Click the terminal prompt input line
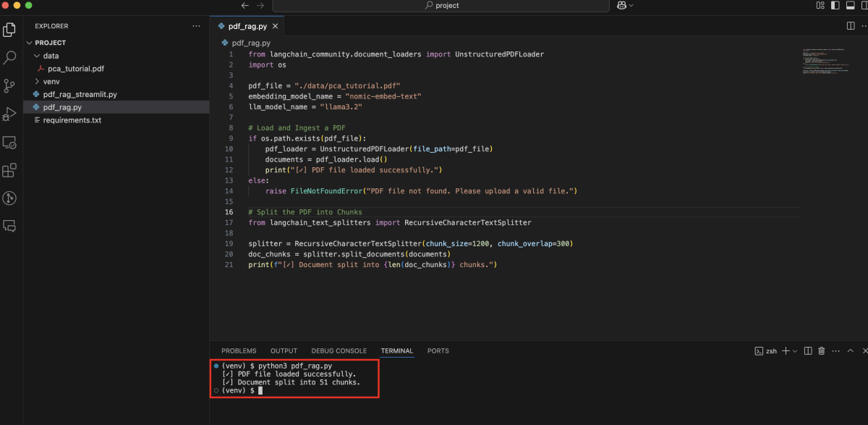The image size is (868, 425). click(x=242, y=390)
